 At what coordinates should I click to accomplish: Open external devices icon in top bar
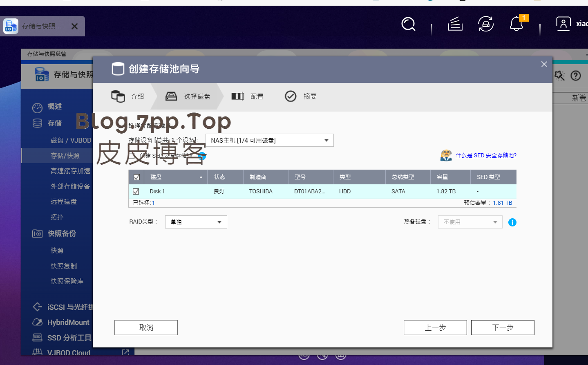click(x=486, y=24)
